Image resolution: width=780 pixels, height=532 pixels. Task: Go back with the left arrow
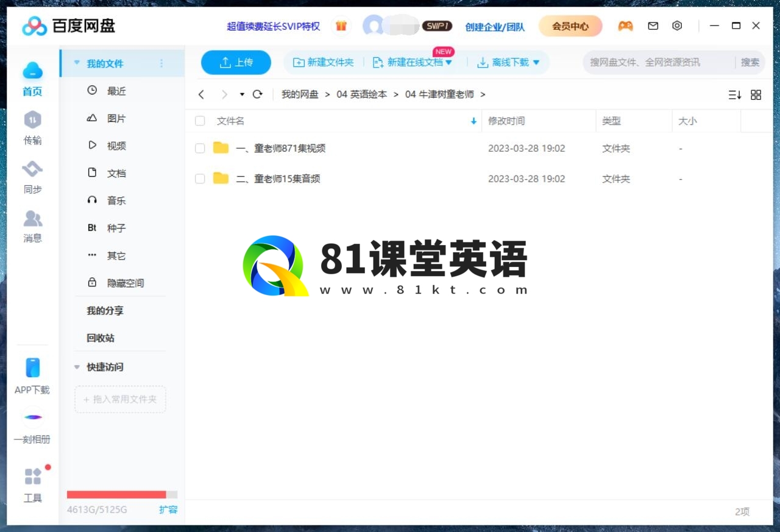pos(202,94)
